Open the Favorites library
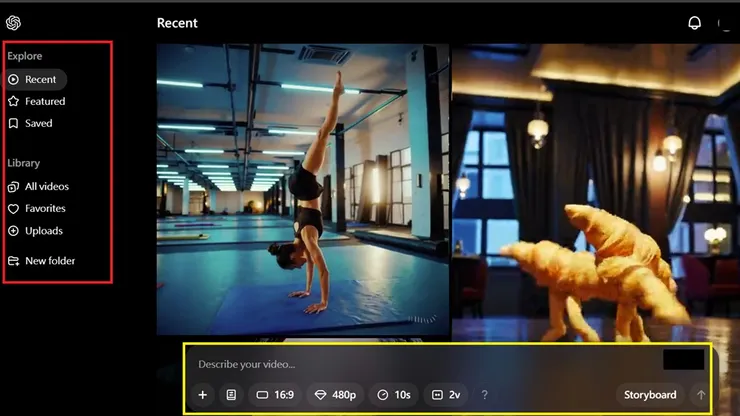 [x=37, y=208]
